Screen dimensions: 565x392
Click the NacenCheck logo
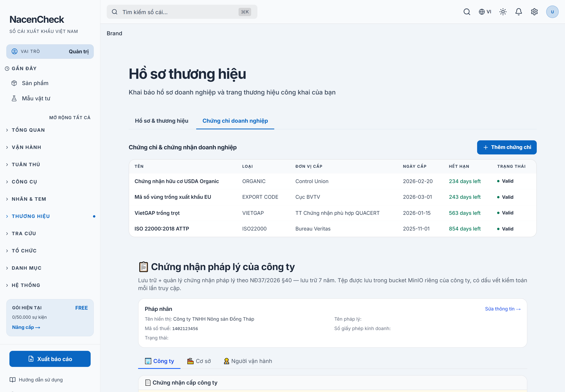point(37,19)
